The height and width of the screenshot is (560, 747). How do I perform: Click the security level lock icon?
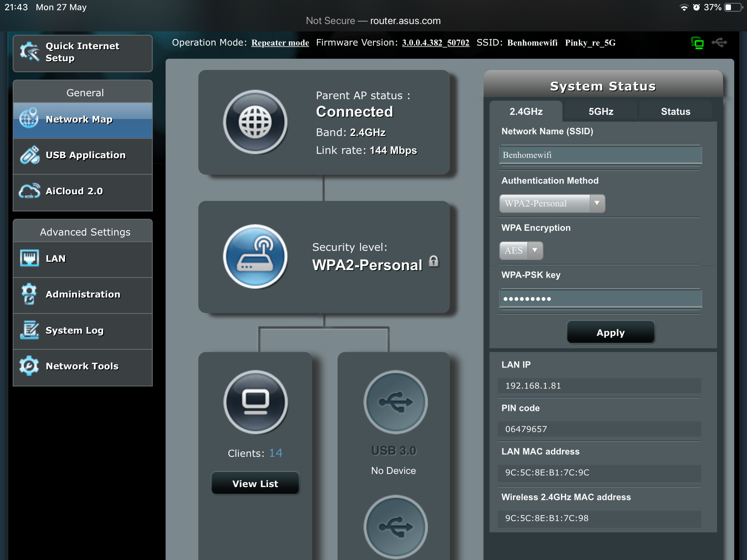pyautogui.click(x=434, y=261)
